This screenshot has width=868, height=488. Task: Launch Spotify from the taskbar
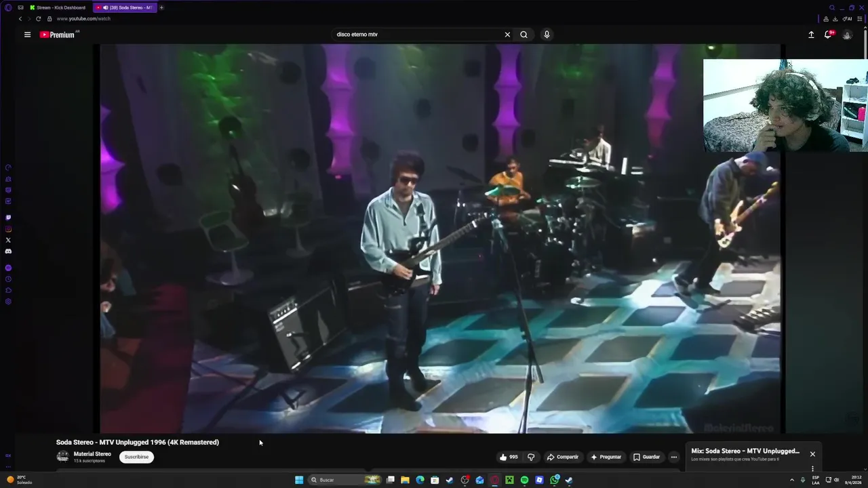pos(524,480)
